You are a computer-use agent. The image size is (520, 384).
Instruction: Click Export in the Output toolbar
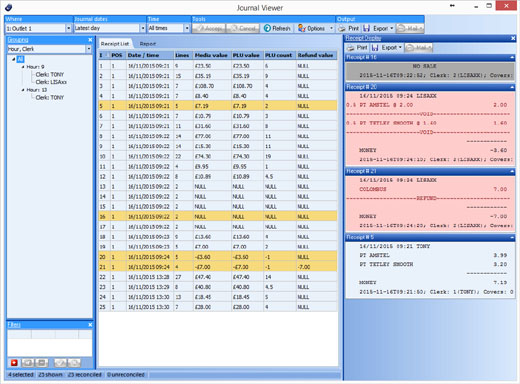(x=376, y=28)
